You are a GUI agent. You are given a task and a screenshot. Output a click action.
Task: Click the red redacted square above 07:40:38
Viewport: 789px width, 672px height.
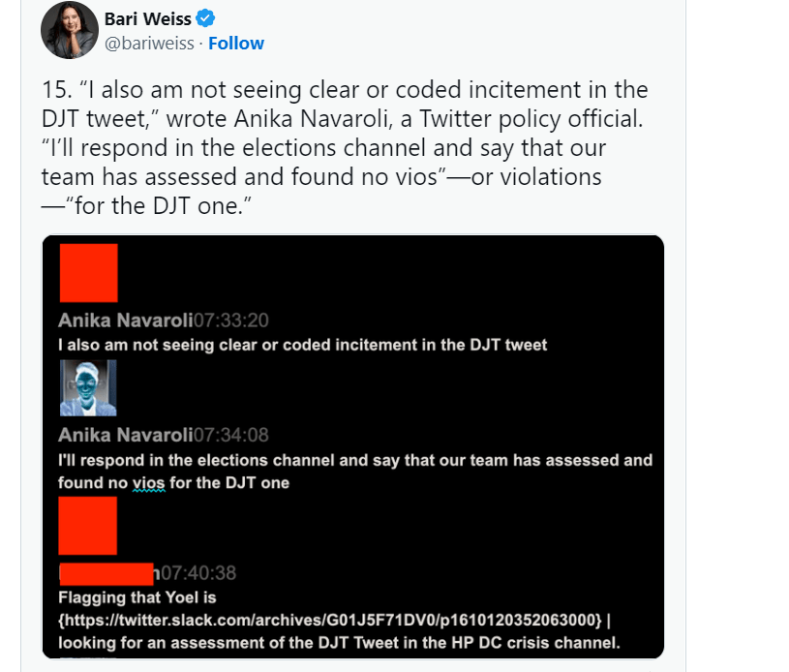point(88,525)
